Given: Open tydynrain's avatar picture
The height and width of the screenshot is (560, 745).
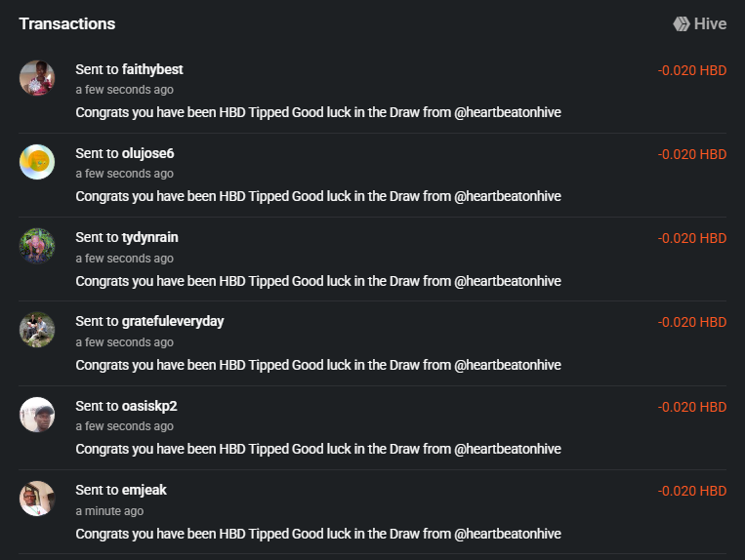Looking at the screenshot, I should [x=37, y=246].
